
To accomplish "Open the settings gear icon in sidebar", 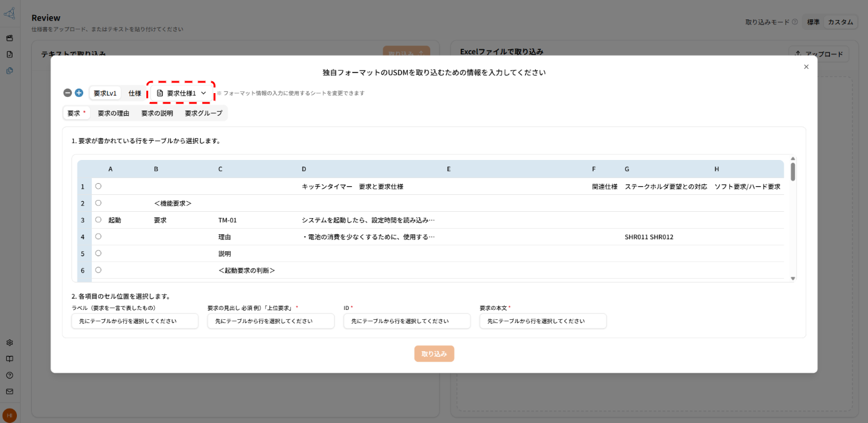I will point(9,342).
